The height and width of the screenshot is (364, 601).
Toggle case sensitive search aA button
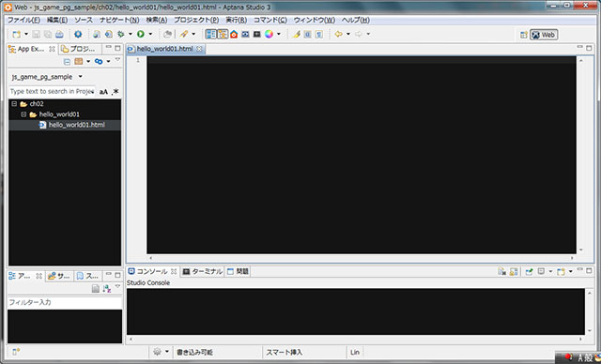(x=103, y=92)
